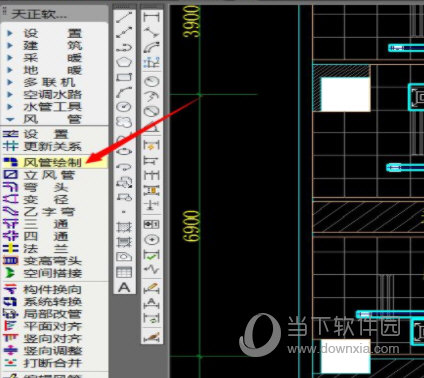424x378 pixels.
Task: Expand the 建筑 menu group
Action: (x=54, y=46)
